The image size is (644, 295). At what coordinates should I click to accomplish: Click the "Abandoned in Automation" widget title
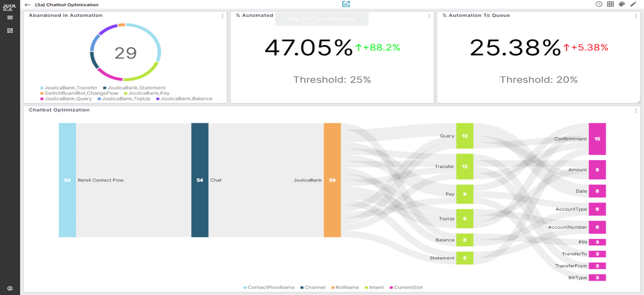coord(66,15)
